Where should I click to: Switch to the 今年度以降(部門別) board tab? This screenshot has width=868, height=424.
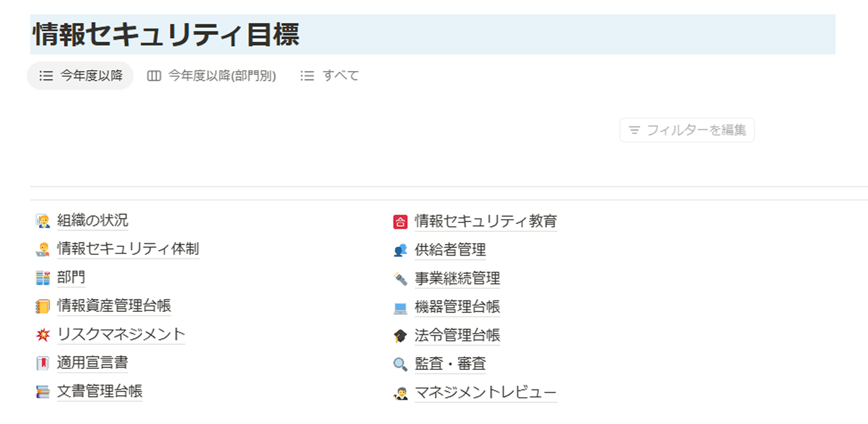(212, 76)
